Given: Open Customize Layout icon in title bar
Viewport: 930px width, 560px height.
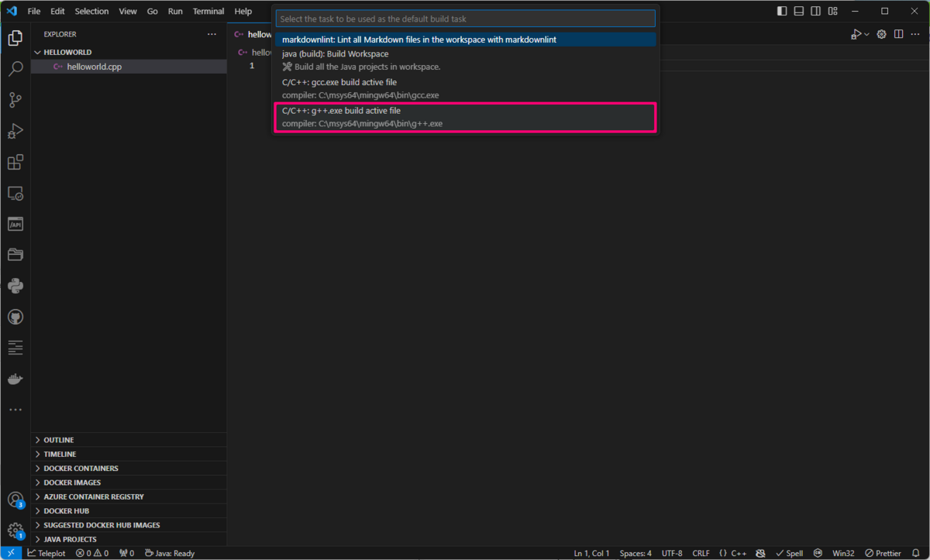Looking at the screenshot, I should coord(832,11).
